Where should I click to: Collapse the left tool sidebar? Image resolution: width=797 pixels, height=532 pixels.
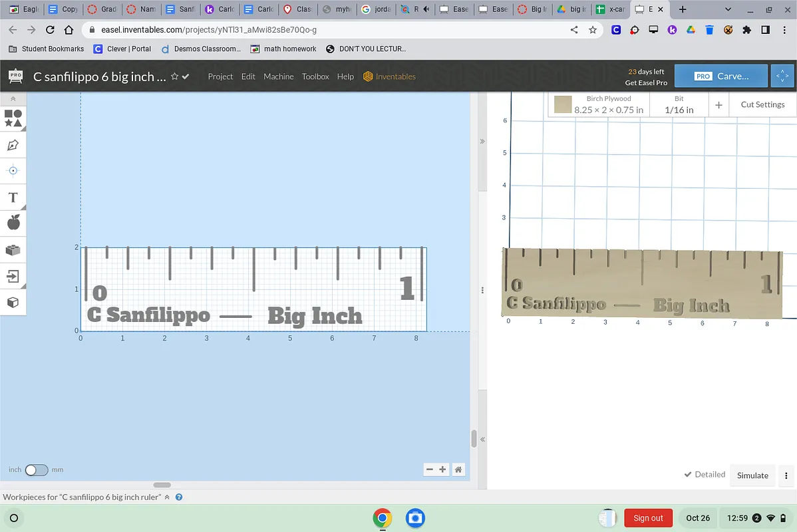point(13,98)
